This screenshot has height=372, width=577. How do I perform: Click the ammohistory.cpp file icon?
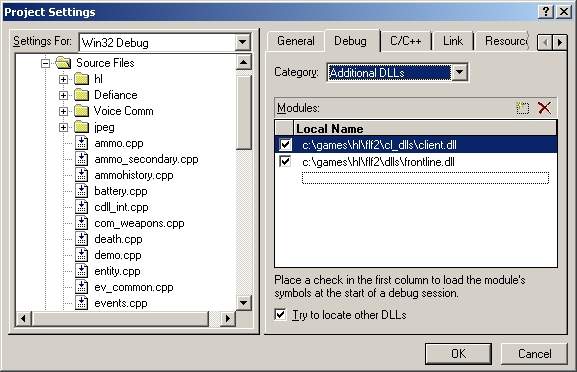click(81, 175)
